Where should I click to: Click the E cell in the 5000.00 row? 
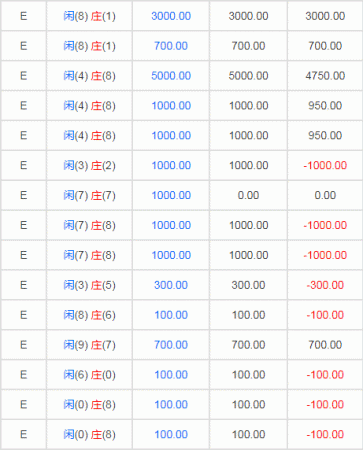tap(23, 76)
